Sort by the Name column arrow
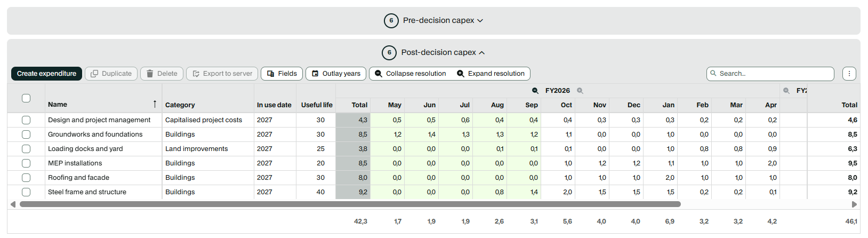The width and height of the screenshot is (868, 238). (x=155, y=104)
